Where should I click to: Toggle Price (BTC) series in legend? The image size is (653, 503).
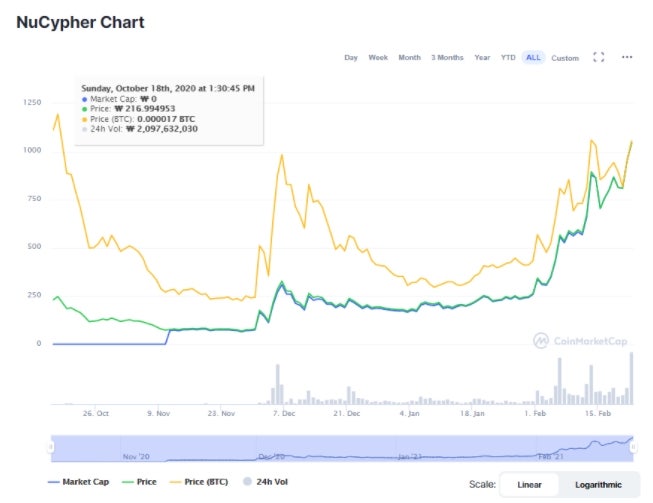tap(199, 482)
